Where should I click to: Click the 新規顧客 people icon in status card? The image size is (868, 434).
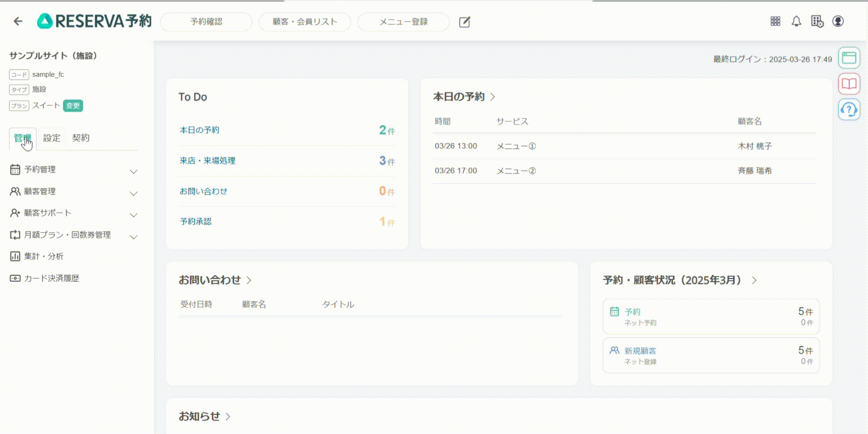tap(614, 350)
